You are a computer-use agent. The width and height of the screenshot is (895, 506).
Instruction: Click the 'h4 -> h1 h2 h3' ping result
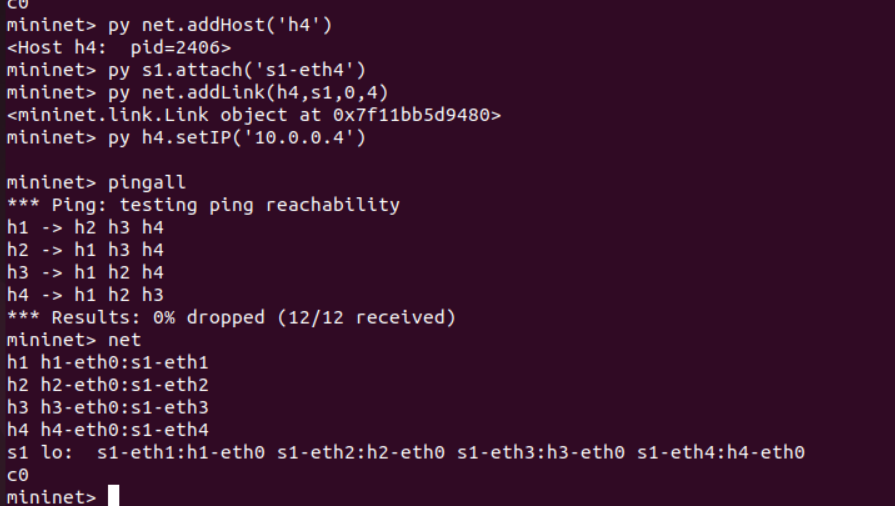[x=85, y=295]
